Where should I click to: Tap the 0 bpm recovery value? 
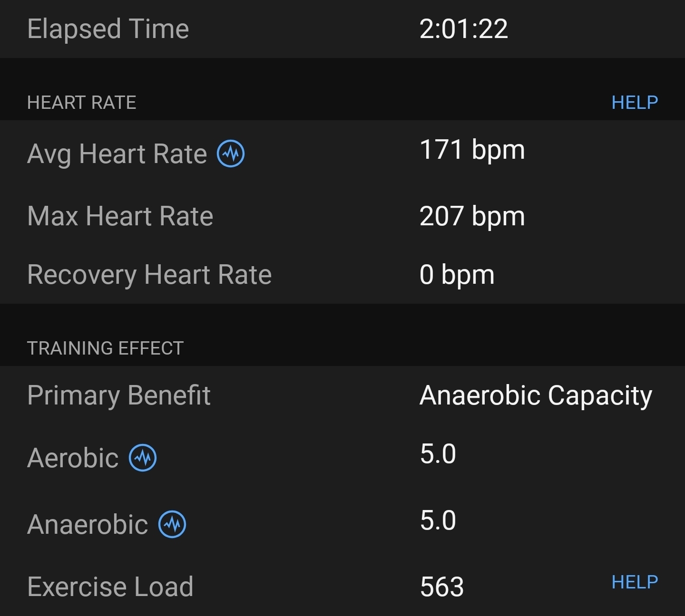(x=457, y=275)
